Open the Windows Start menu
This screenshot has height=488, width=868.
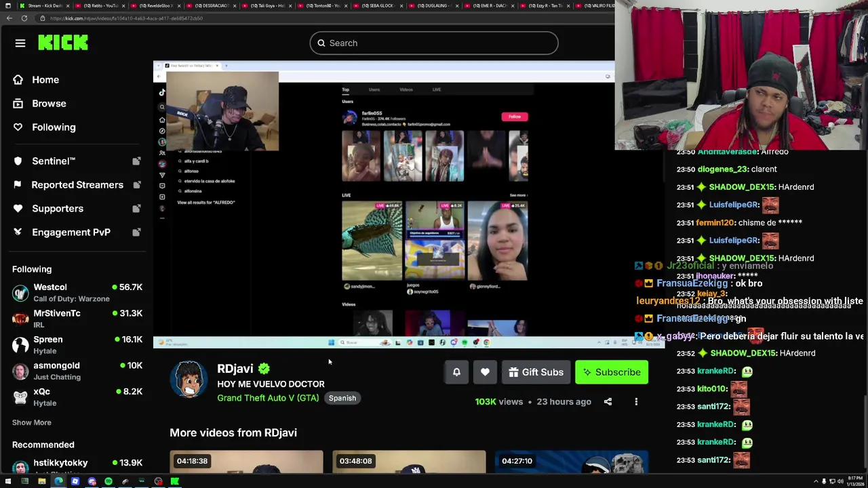point(7,482)
